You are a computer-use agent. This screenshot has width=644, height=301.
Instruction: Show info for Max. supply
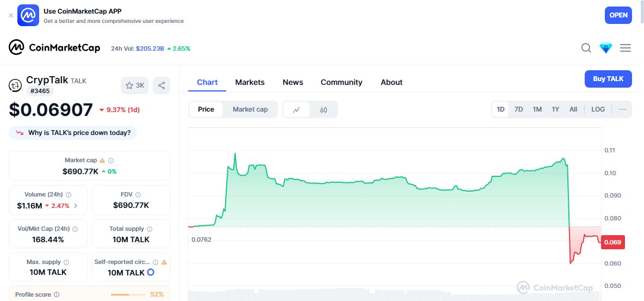pos(66,262)
